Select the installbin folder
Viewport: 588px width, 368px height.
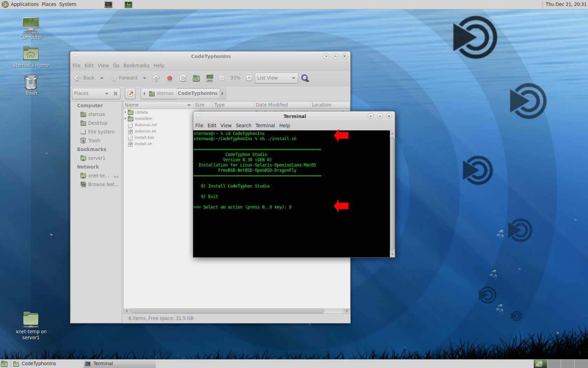143,119
